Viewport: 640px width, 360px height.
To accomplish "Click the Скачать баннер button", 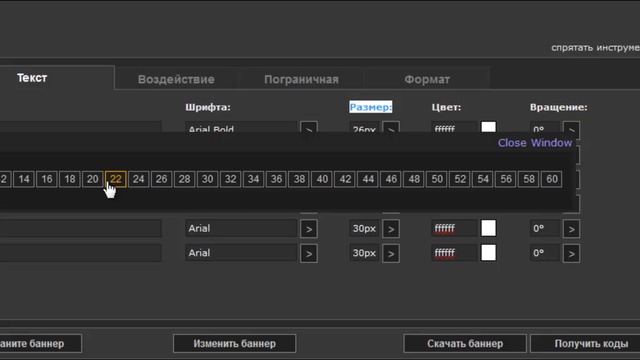I will (x=465, y=344).
